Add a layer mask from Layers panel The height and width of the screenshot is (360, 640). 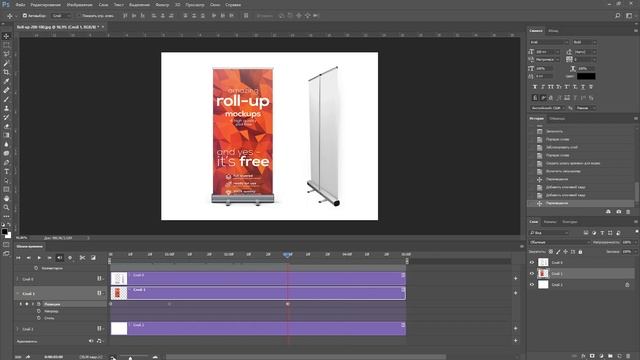tap(592, 356)
